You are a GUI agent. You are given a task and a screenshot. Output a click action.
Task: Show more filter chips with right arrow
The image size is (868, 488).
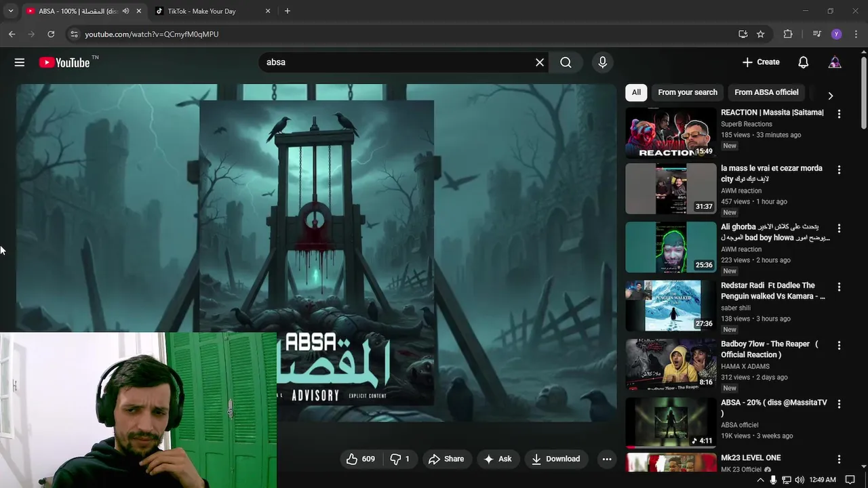pyautogui.click(x=830, y=96)
